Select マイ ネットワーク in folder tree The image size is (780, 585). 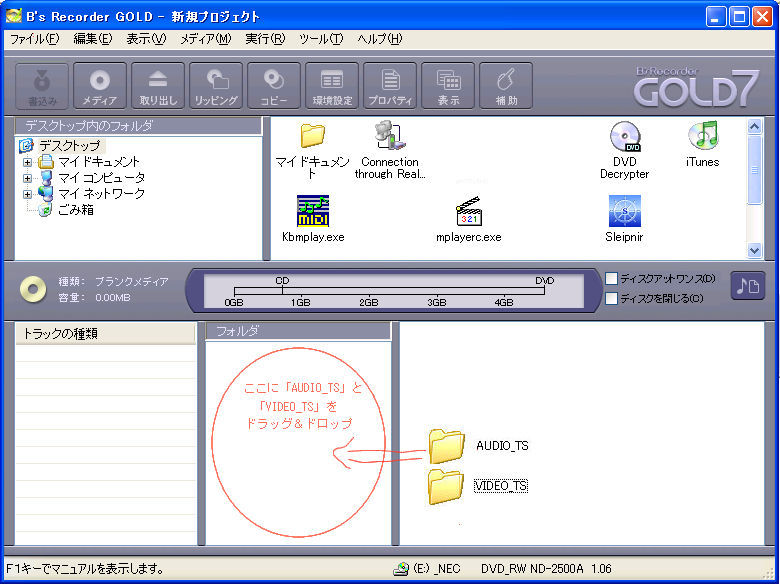[x=101, y=194]
